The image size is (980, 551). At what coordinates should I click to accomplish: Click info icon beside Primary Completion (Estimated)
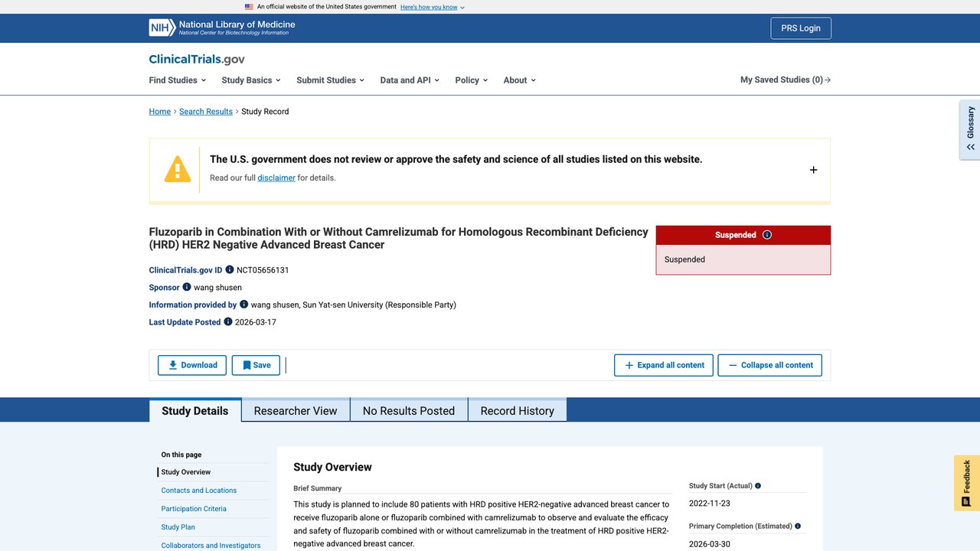click(798, 527)
